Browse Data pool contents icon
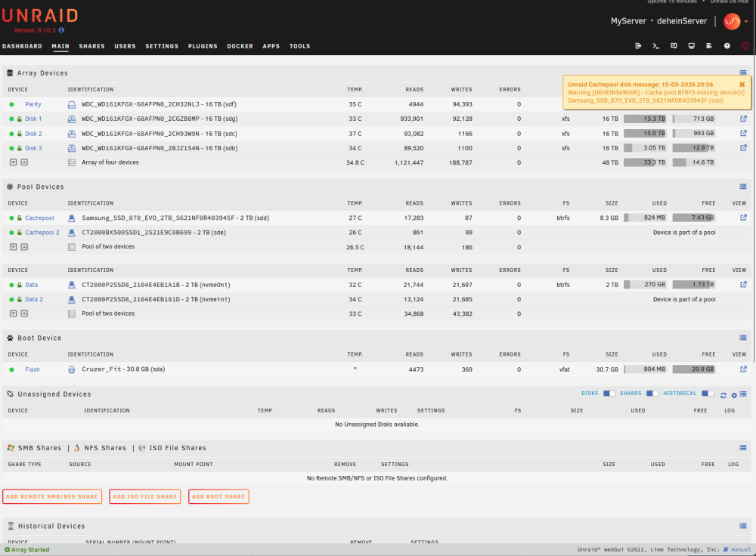Viewport: 756px width, 556px height. coord(743,284)
